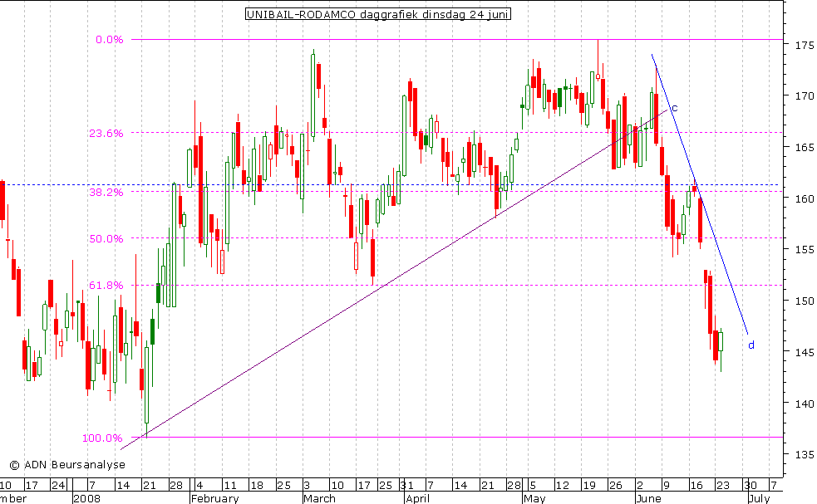Click price axis value 140

pos(805,404)
